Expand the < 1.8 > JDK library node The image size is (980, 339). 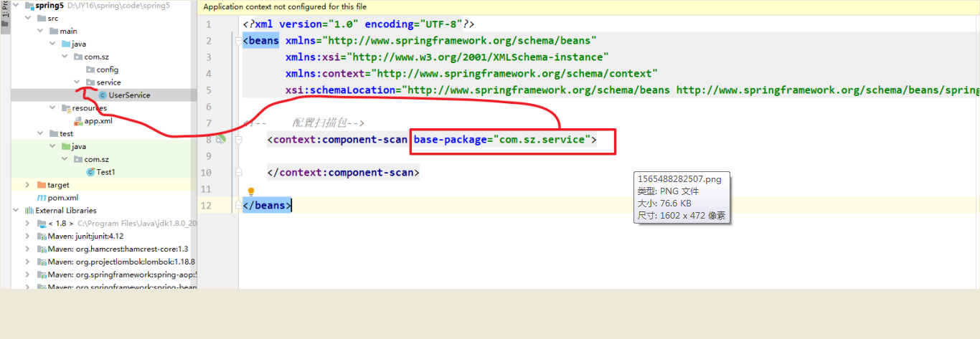28,224
